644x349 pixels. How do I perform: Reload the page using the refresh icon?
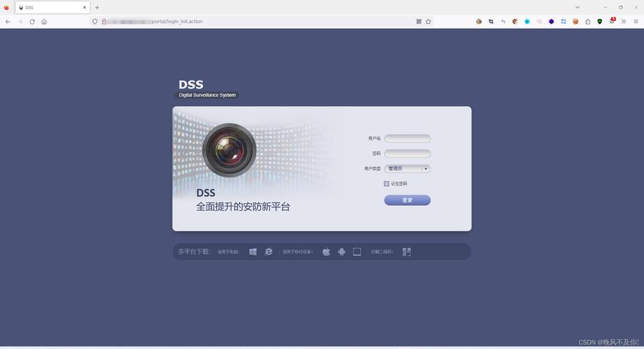click(32, 22)
